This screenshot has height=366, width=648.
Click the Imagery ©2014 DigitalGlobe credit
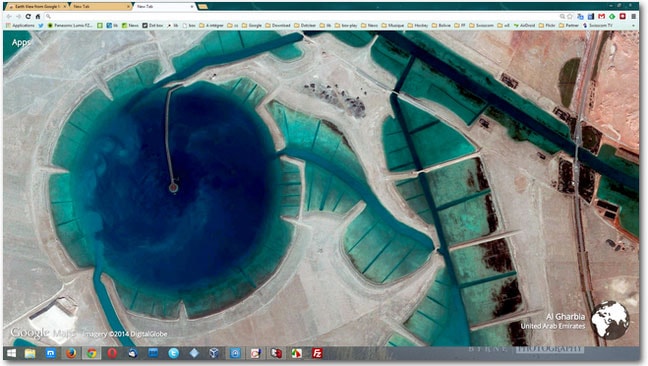pyautogui.click(x=125, y=334)
